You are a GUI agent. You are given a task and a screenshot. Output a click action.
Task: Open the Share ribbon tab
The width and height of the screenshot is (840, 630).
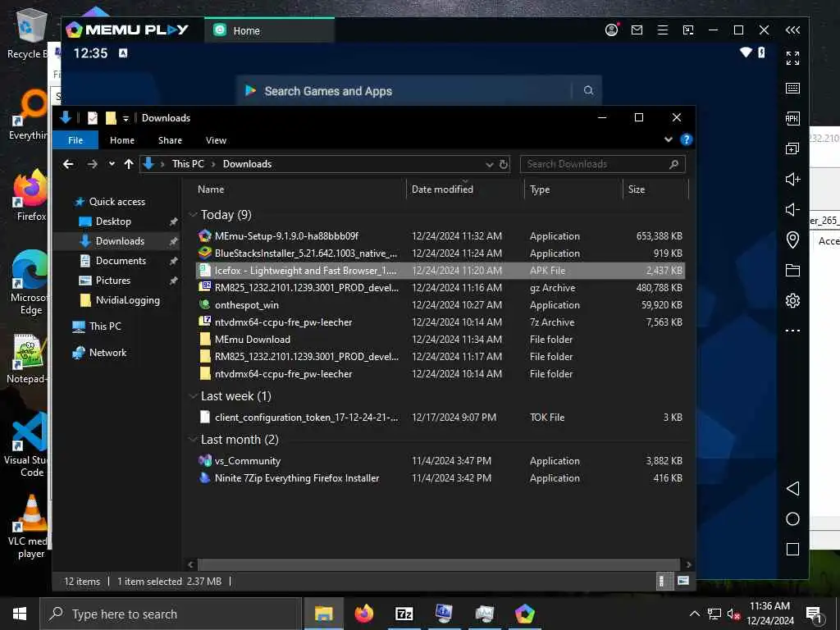[170, 139]
